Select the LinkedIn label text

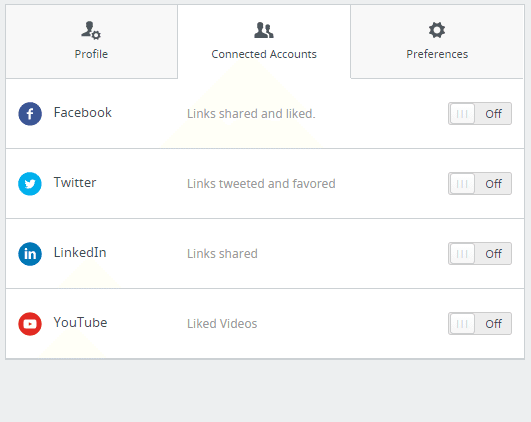80,253
